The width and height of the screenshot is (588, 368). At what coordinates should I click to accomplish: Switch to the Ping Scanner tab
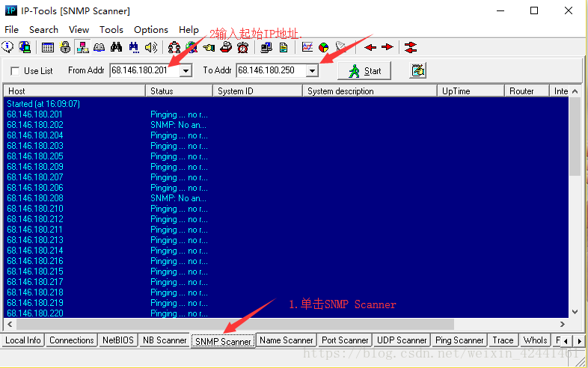tap(459, 340)
